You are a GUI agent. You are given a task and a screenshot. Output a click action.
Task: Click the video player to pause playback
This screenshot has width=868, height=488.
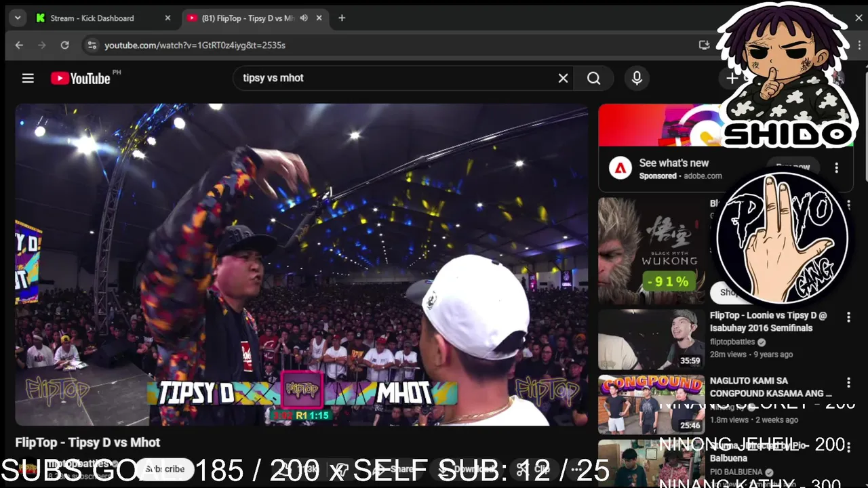(x=302, y=264)
